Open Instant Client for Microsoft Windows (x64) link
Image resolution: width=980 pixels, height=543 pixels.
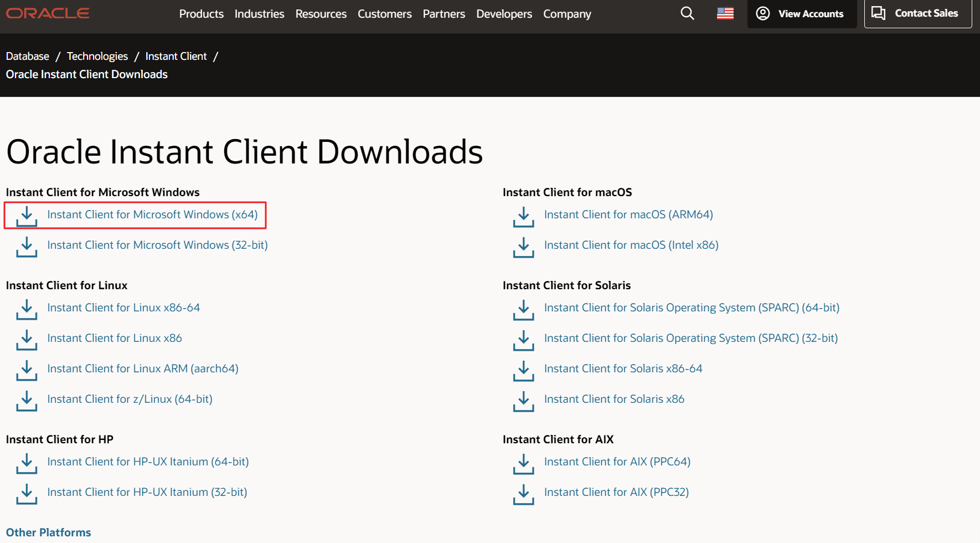[x=152, y=214]
